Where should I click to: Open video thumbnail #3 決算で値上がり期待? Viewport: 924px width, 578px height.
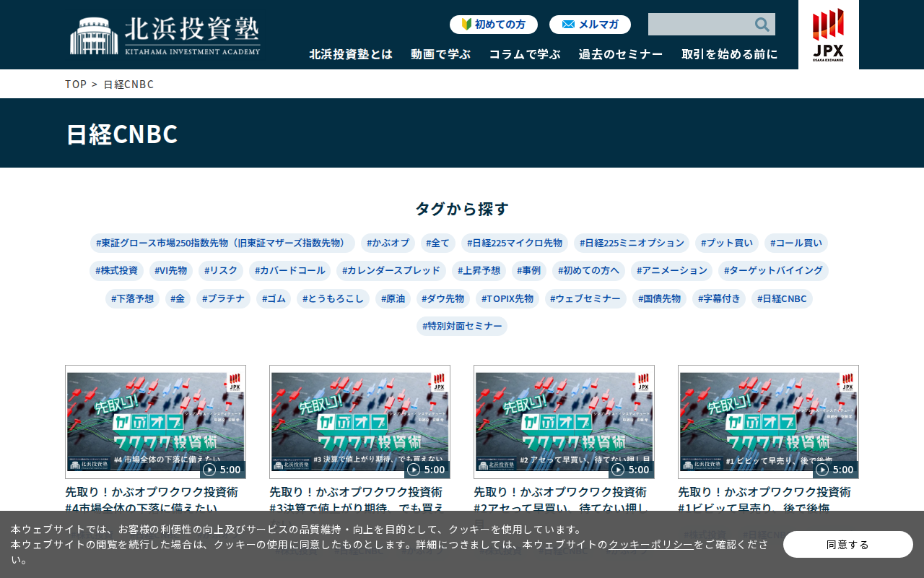click(x=359, y=422)
